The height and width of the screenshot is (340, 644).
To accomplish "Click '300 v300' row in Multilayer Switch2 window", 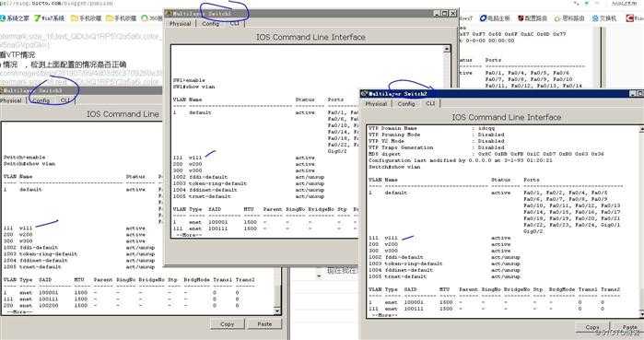I will click(x=439, y=251).
